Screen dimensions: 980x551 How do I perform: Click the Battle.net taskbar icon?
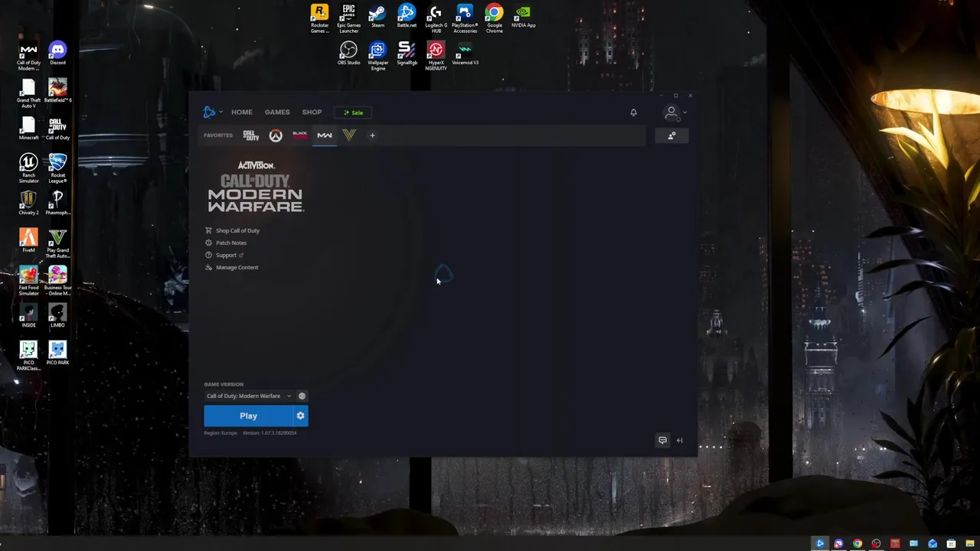click(820, 543)
